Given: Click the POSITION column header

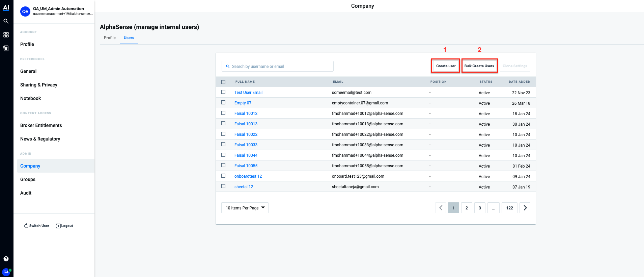Looking at the screenshot, I should 439,82.
